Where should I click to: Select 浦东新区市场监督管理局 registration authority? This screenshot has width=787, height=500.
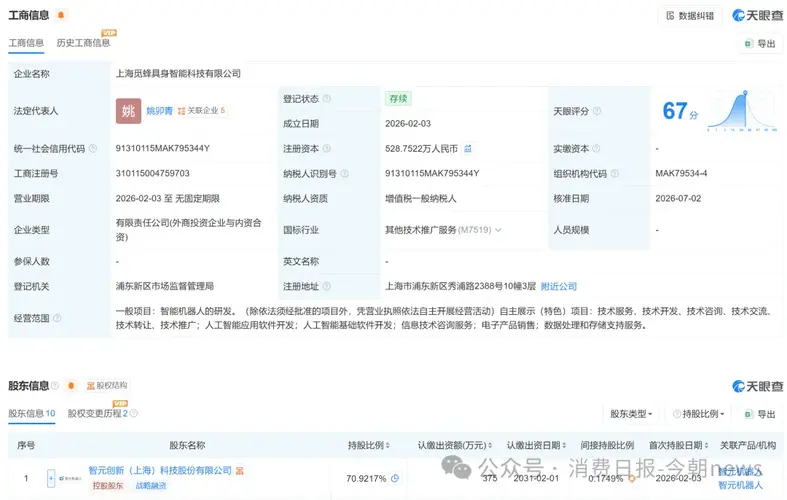165,286
